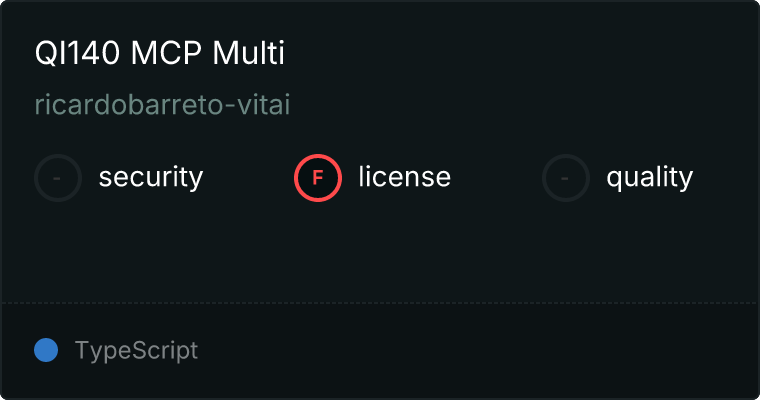The height and width of the screenshot is (400, 760).
Task: Click the TypeScript language label
Action: coord(136,350)
